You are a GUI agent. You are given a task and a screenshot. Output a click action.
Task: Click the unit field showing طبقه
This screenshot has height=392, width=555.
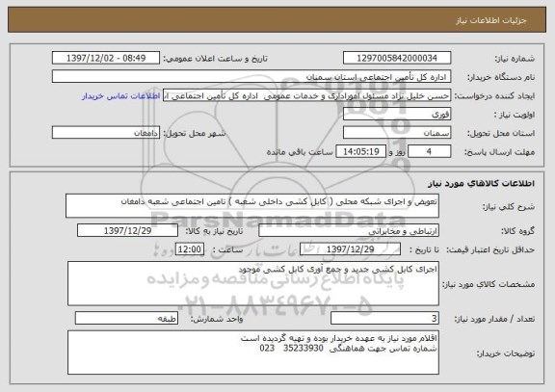(126, 319)
